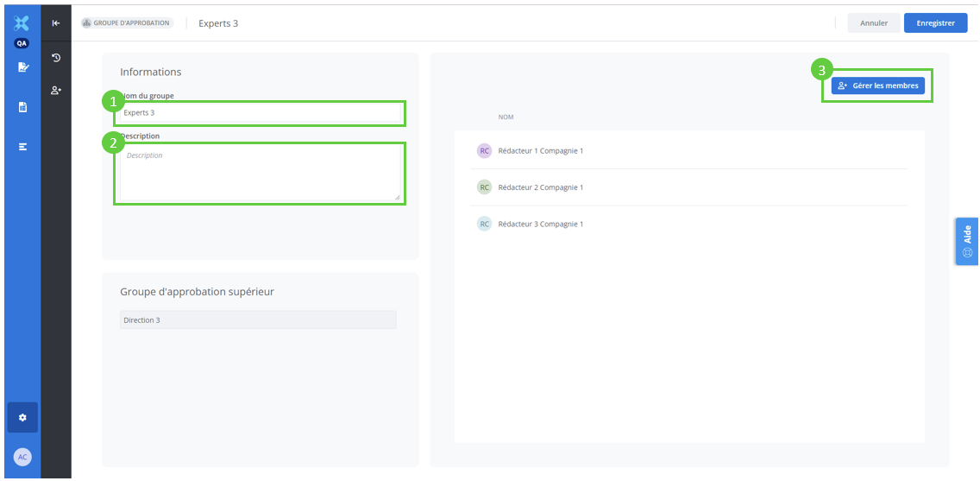Click the RC avatar of Rédacteur 3 Compagnie 1
The width and height of the screenshot is (980, 481).
(x=484, y=225)
